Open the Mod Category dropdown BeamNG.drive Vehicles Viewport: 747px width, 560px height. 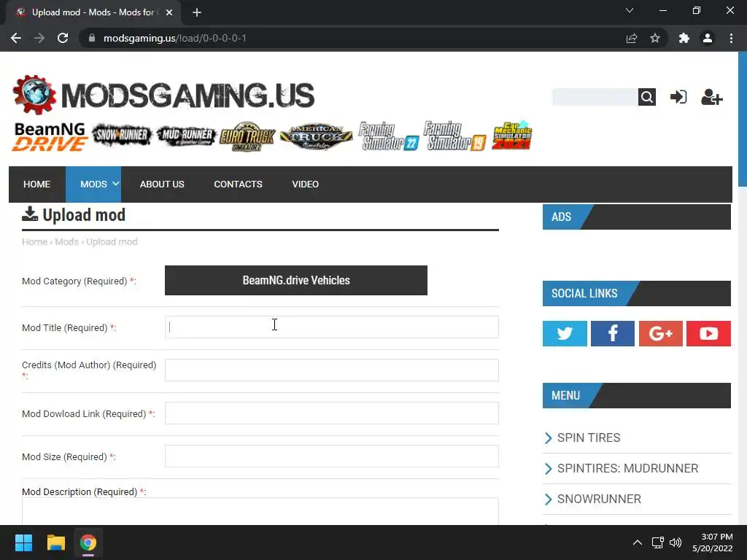(296, 281)
